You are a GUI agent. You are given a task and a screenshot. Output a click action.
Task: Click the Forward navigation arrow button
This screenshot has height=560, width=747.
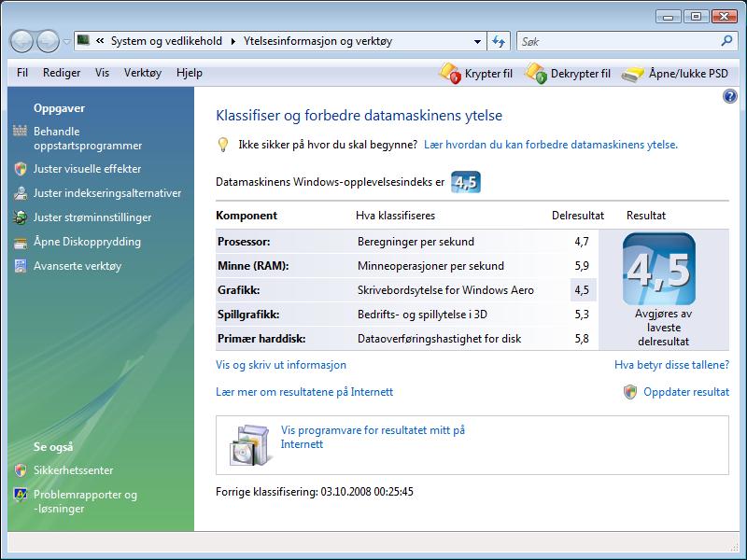point(49,41)
